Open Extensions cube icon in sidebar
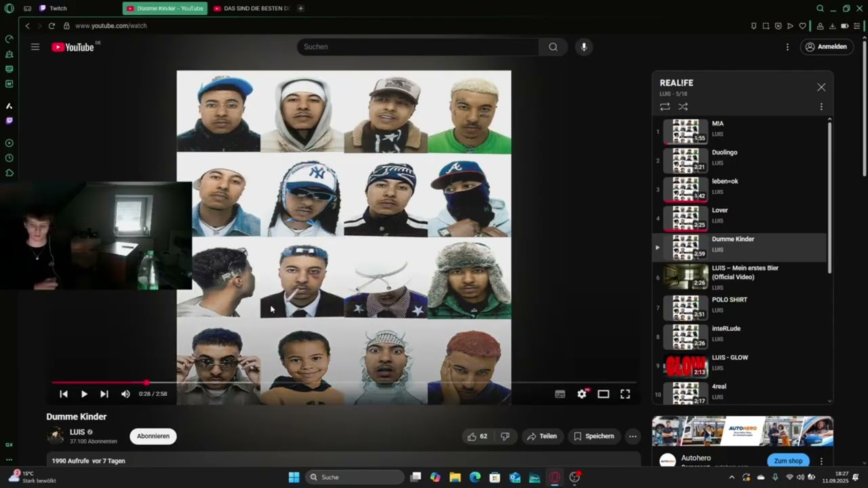 [x=9, y=173]
